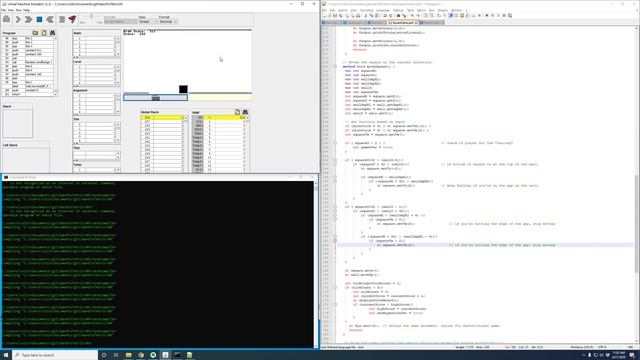Screen dimensions: 640x360
Task: Rewind the VM Emulator program
Action: click(50, 19)
